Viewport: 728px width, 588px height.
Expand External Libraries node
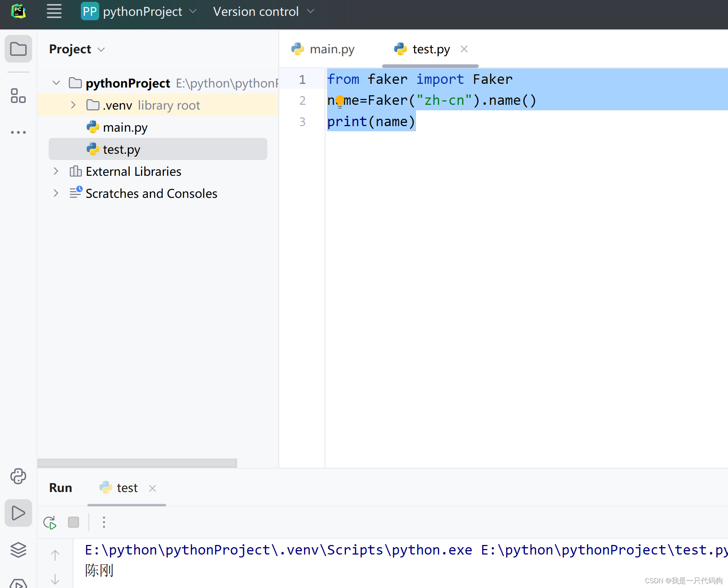pyautogui.click(x=56, y=171)
